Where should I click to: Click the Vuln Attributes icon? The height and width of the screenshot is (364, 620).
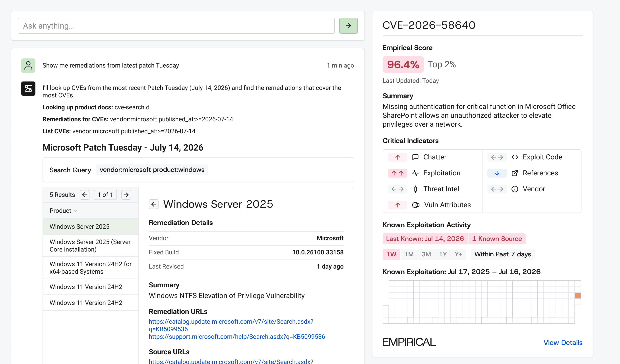(x=416, y=205)
